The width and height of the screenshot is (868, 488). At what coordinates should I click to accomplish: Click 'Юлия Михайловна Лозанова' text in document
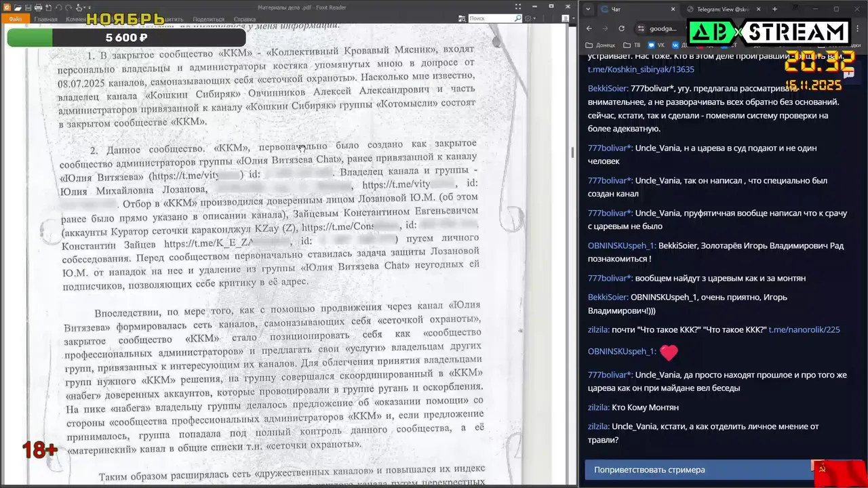134,190
